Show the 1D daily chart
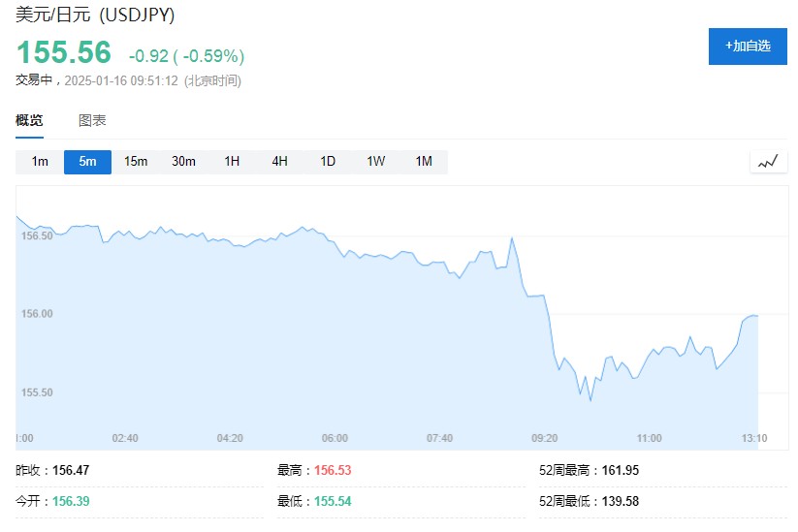 (x=328, y=162)
